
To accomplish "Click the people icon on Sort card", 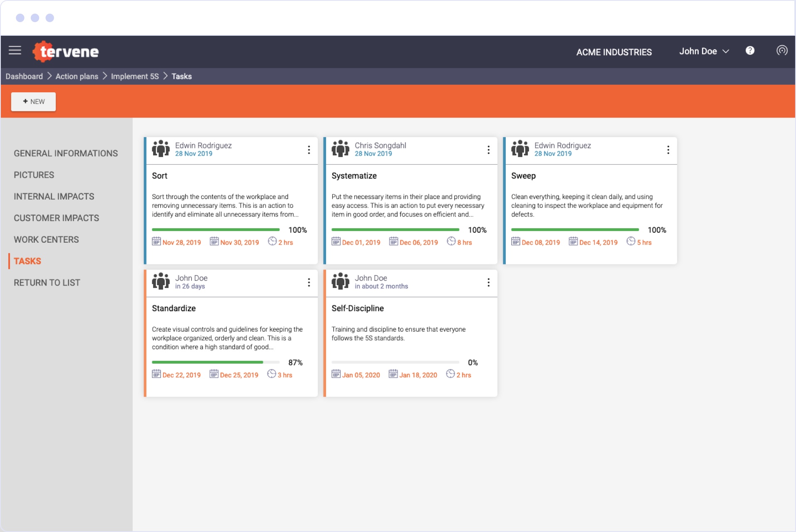I will pos(161,148).
